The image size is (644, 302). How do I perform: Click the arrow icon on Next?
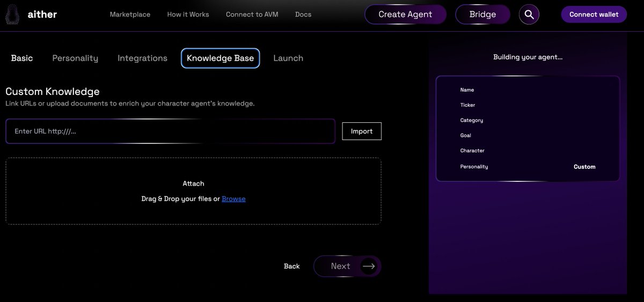point(369,266)
